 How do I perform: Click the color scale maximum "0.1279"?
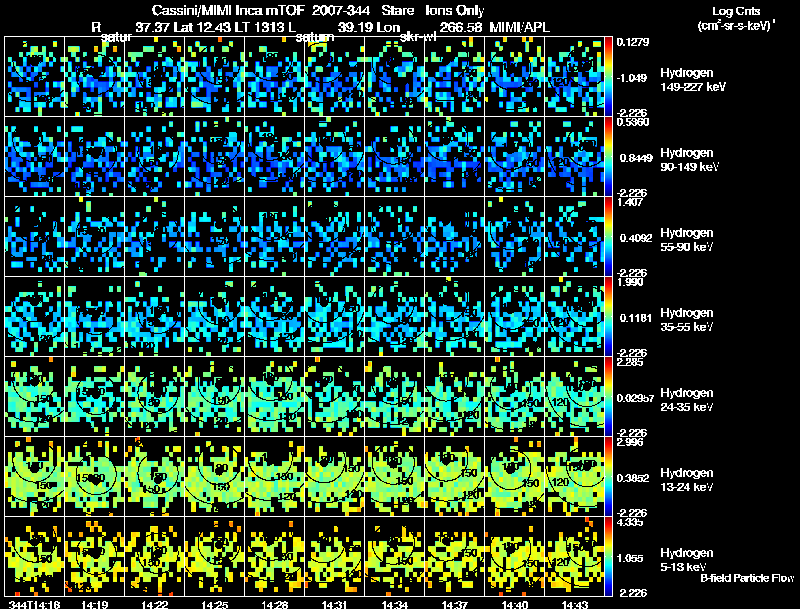tap(633, 42)
